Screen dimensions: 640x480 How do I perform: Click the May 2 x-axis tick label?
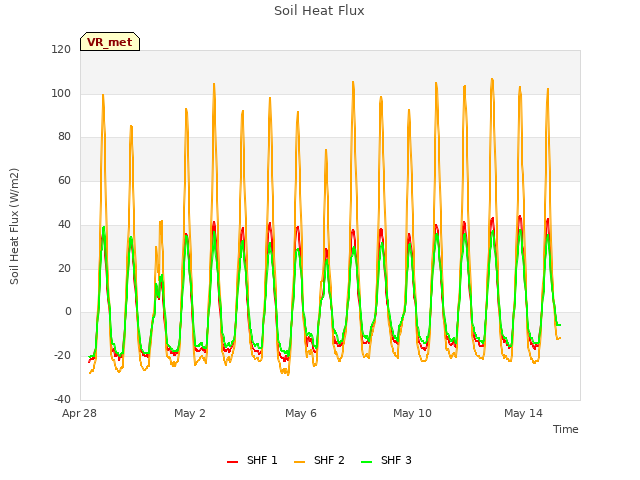click(x=190, y=413)
